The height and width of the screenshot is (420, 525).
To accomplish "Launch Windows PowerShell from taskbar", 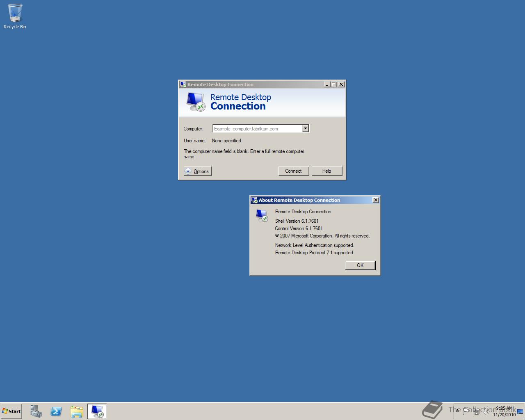I will coord(56,411).
